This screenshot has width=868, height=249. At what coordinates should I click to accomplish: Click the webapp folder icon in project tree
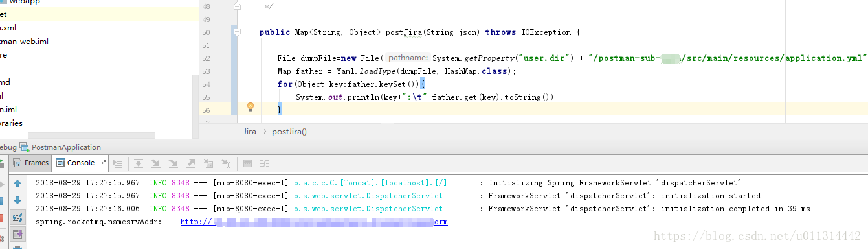(x=3, y=2)
